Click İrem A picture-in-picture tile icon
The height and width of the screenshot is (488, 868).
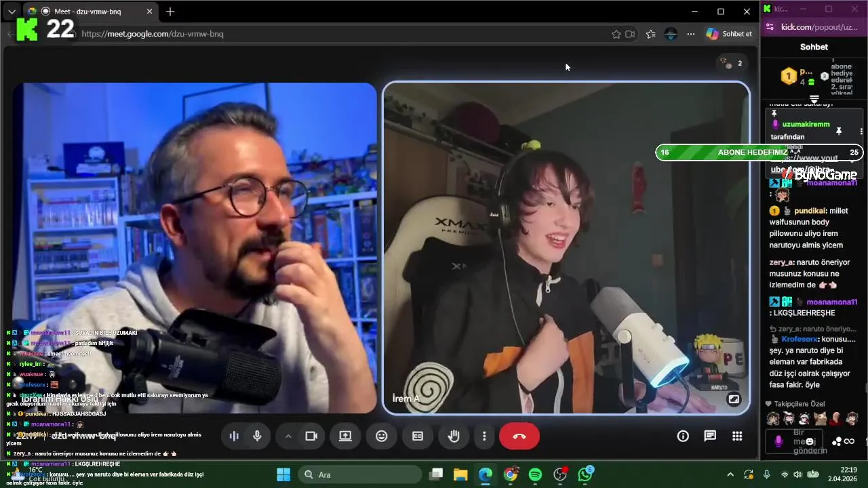pyautogui.click(x=733, y=399)
